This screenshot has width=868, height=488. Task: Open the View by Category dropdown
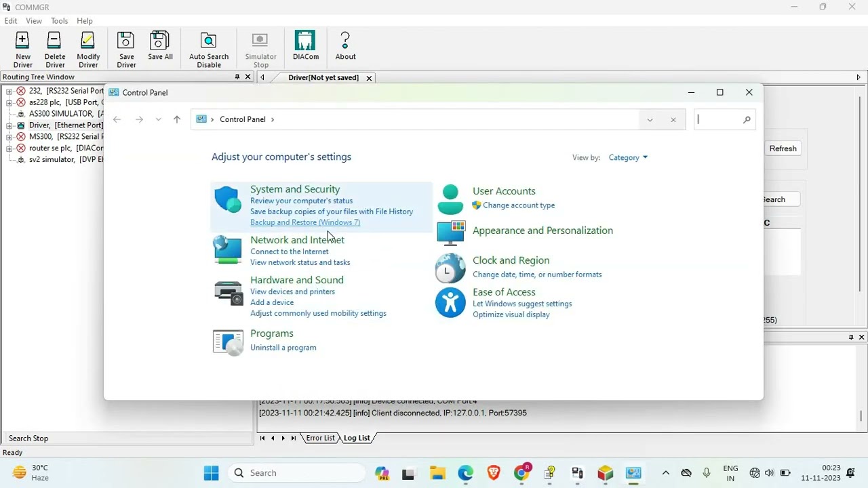click(628, 157)
